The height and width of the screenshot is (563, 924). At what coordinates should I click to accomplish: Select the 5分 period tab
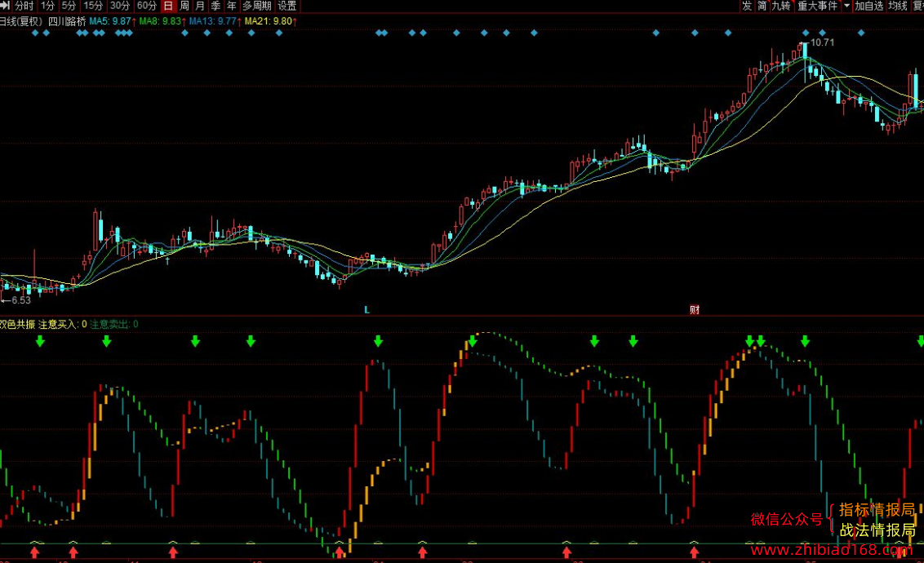point(69,6)
